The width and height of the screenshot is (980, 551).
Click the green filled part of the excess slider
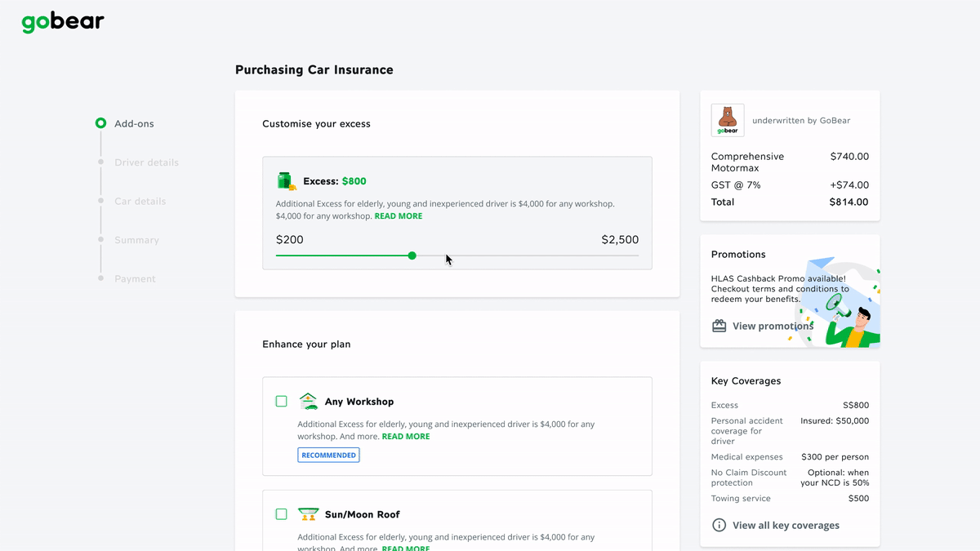(x=343, y=256)
